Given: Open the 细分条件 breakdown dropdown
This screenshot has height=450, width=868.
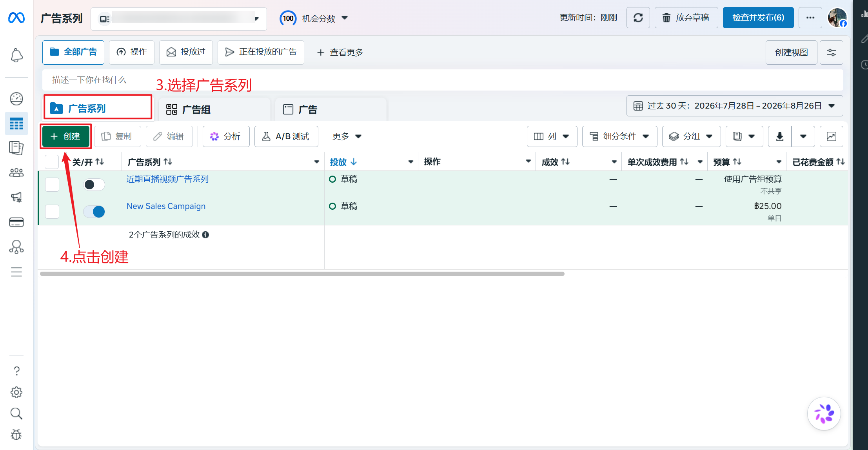Looking at the screenshot, I should [619, 136].
